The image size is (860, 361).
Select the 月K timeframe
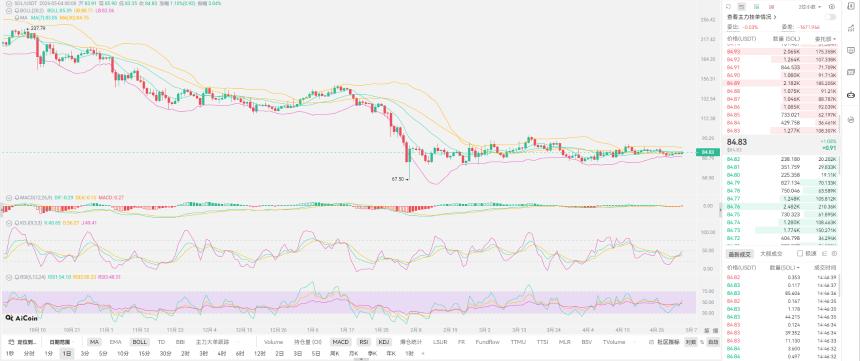click(353, 353)
